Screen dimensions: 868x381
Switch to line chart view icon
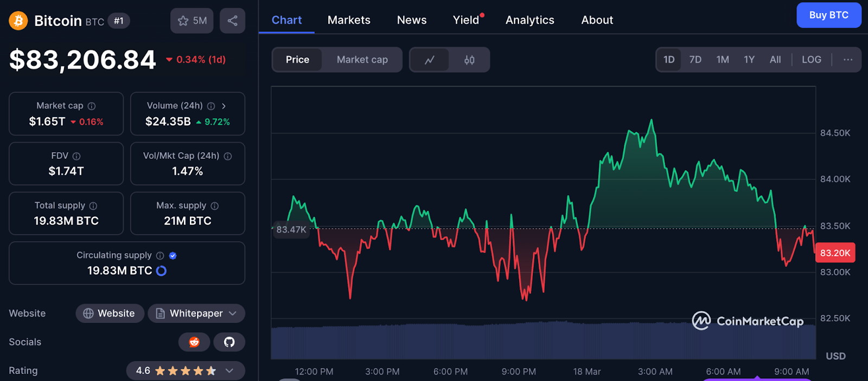pyautogui.click(x=429, y=60)
